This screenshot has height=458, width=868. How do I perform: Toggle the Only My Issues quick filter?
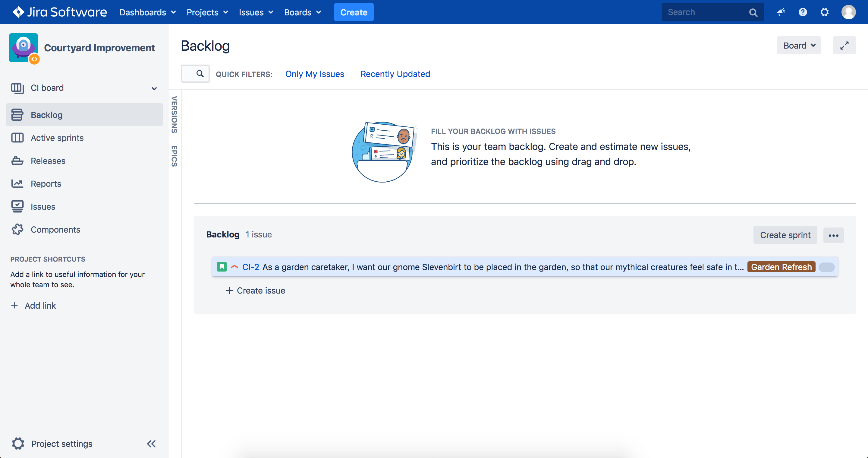pyautogui.click(x=314, y=74)
